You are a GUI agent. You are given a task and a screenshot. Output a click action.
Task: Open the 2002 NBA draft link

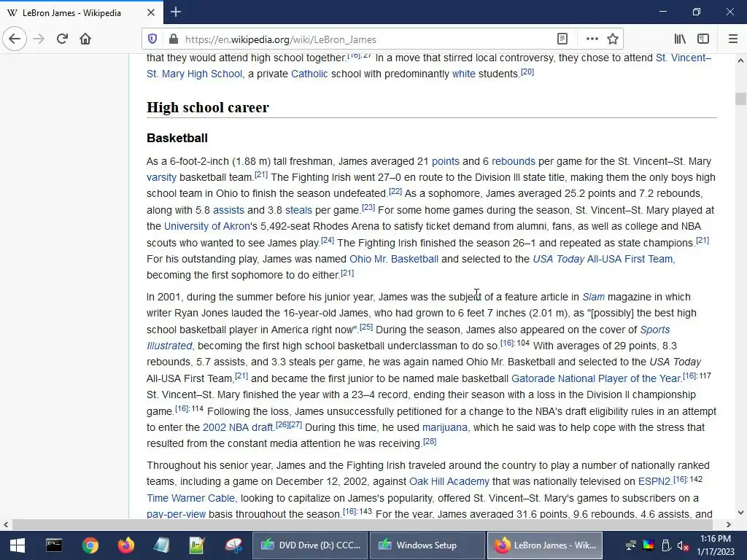click(x=238, y=427)
